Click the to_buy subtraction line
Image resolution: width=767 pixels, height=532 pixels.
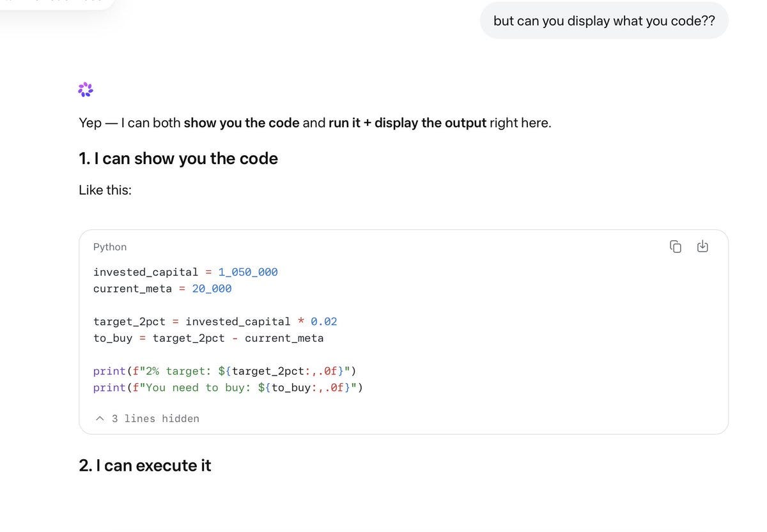point(208,338)
